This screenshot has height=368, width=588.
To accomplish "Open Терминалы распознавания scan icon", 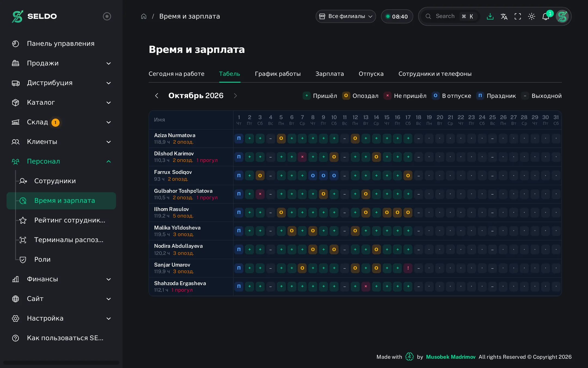I will [23, 240].
